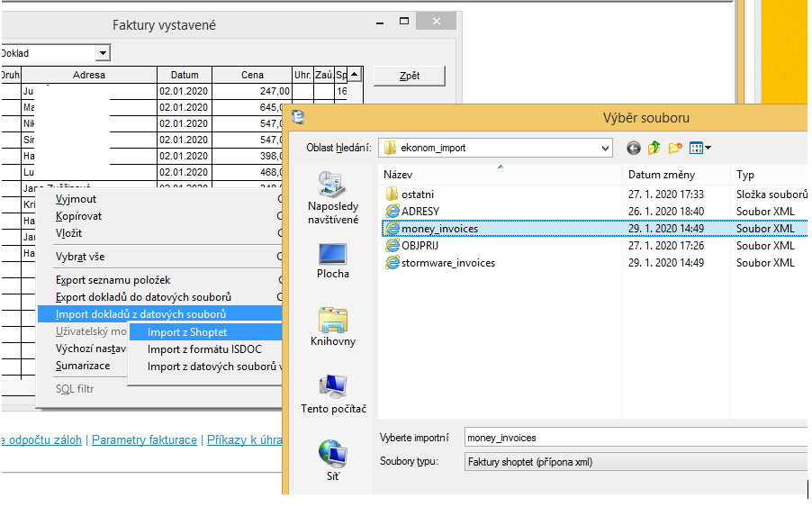Open Naposledy navštívené places shortcut

[x=333, y=197]
